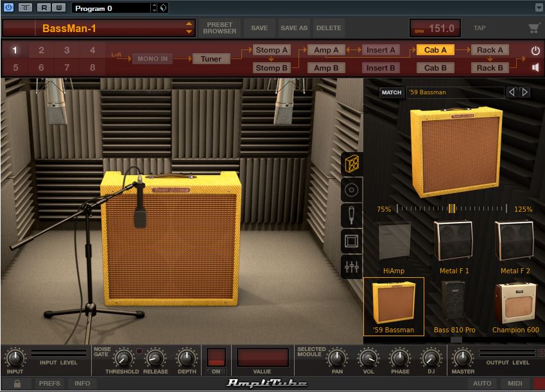Select next cabinet model with right arrow

pos(525,92)
